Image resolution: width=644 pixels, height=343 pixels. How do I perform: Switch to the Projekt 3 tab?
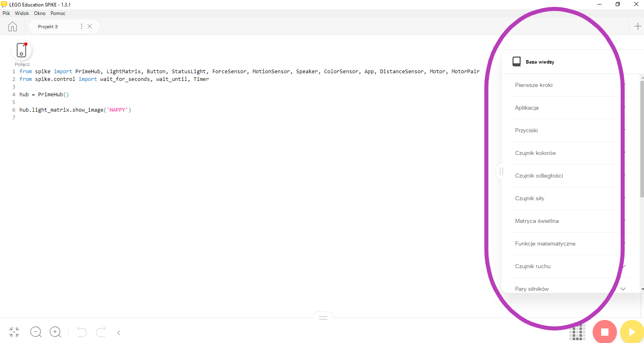[48, 27]
